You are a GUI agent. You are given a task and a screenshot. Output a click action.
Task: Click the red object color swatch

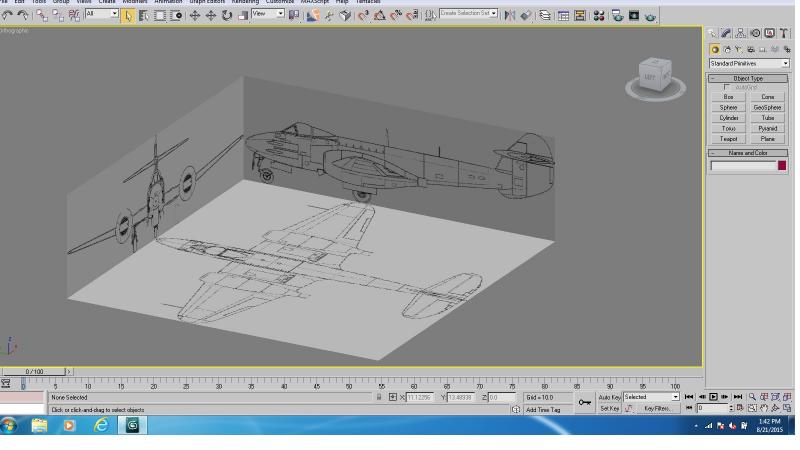tap(782, 166)
